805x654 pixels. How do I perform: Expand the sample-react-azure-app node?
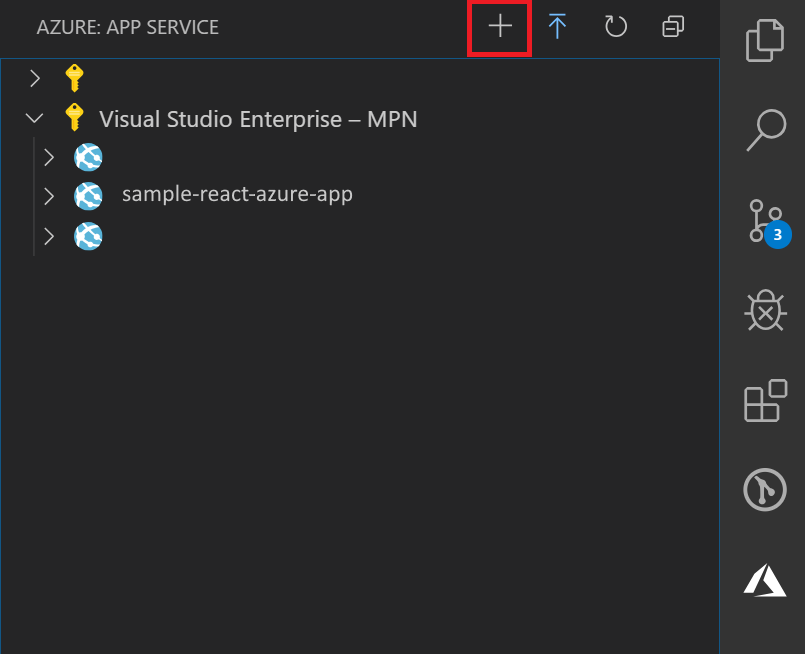[x=49, y=195]
